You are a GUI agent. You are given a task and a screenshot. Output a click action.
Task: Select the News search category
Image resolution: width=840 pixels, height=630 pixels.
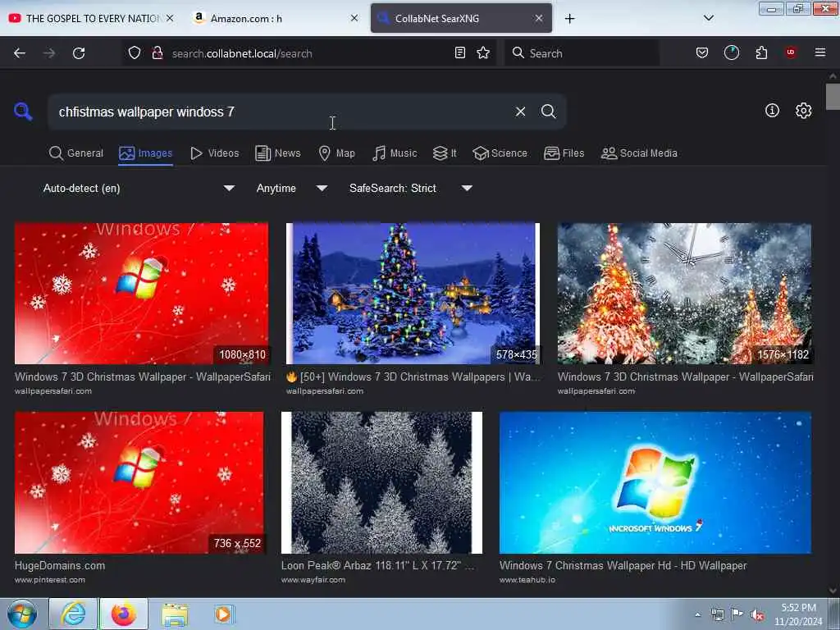click(x=278, y=153)
